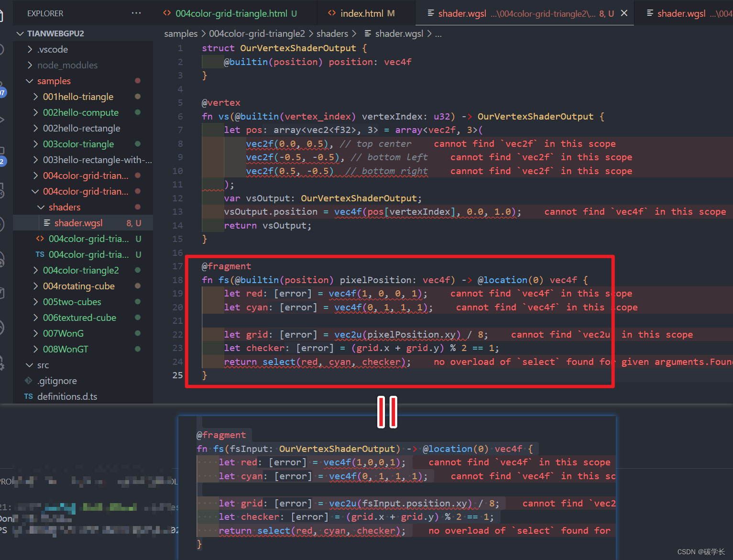Collapse the shaders folder in explorer
733x560 pixels.
point(83,207)
